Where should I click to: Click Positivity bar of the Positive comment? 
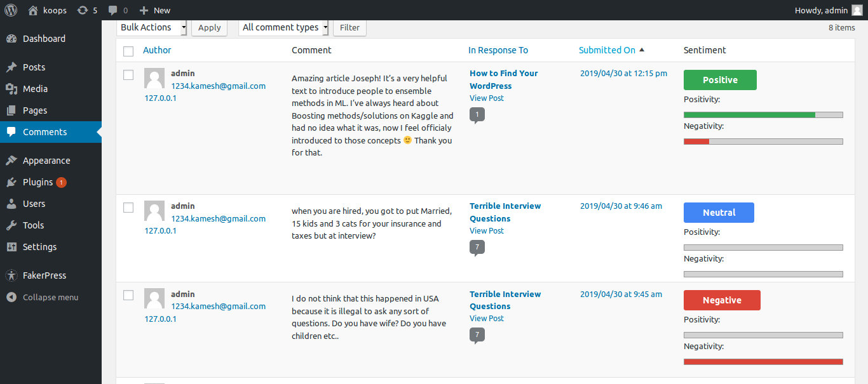(x=763, y=115)
